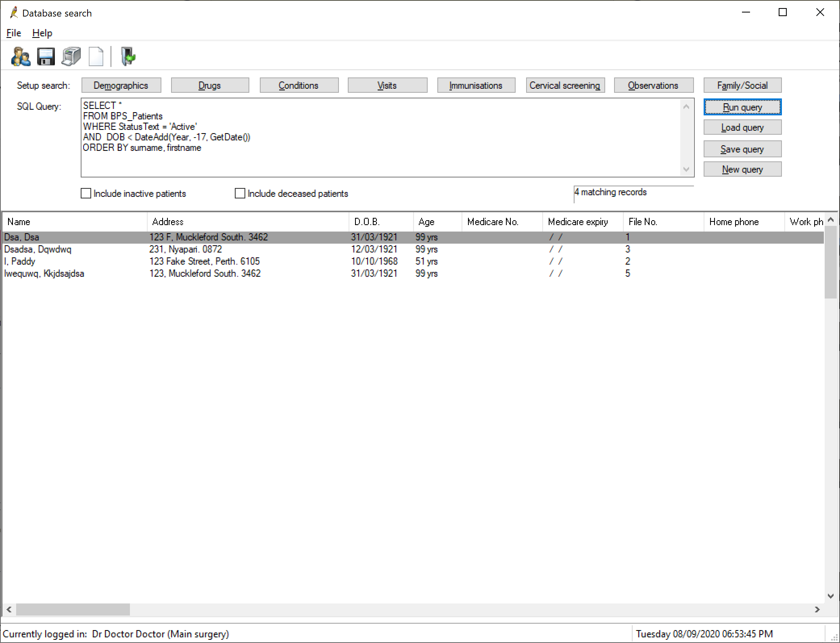Click the SQL box scroll up arrow
840x643 pixels.
(686, 107)
